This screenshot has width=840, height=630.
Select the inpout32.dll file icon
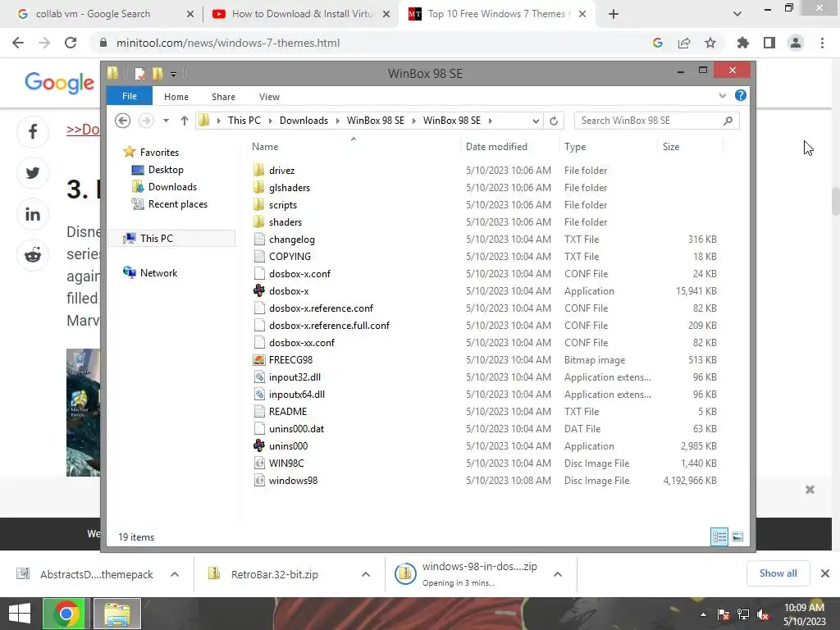259,377
